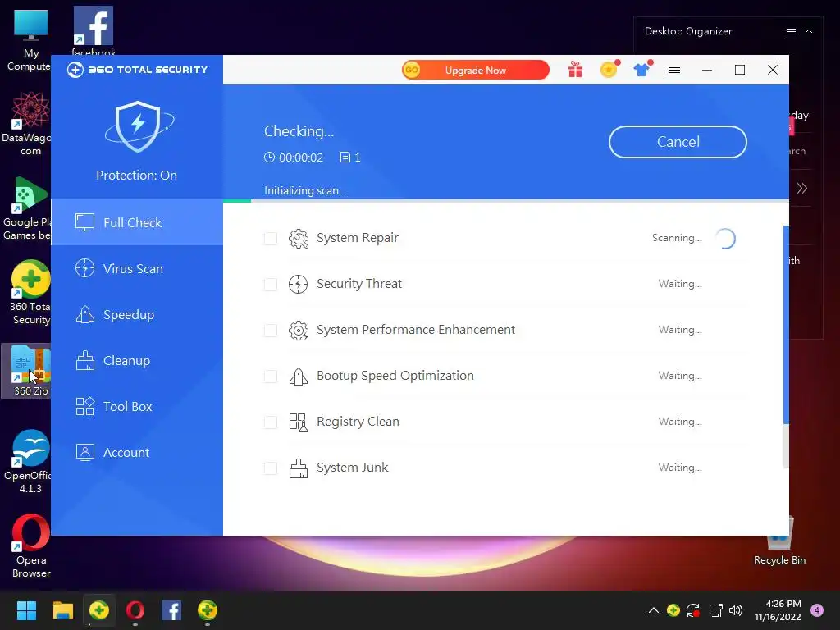The height and width of the screenshot is (630, 840).
Task: Select the My Computer desktop icon
Action: (x=30, y=40)
